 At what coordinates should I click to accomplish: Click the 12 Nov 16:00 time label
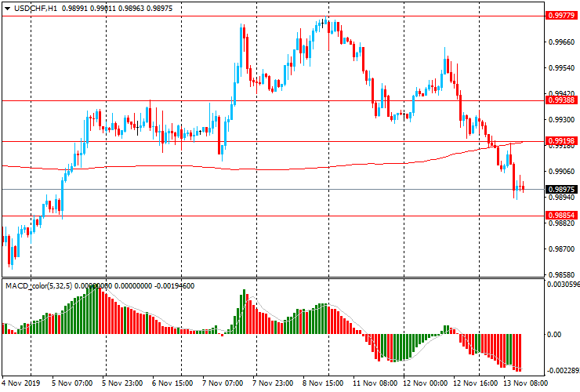473,384
